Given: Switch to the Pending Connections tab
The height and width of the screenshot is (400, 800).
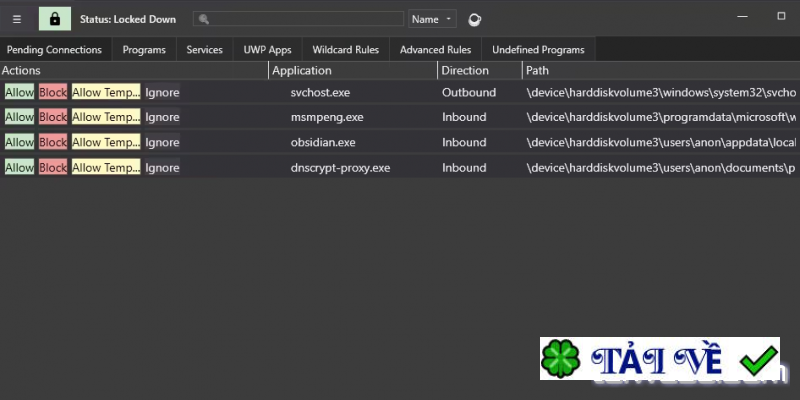Looking at the screenshot, I should [x=55, y=49].
